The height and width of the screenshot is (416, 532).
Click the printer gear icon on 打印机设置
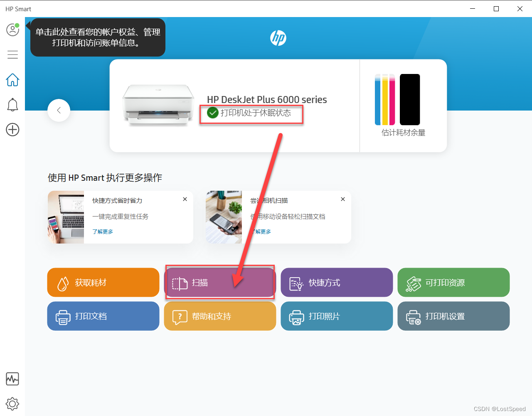coord(414,317)
